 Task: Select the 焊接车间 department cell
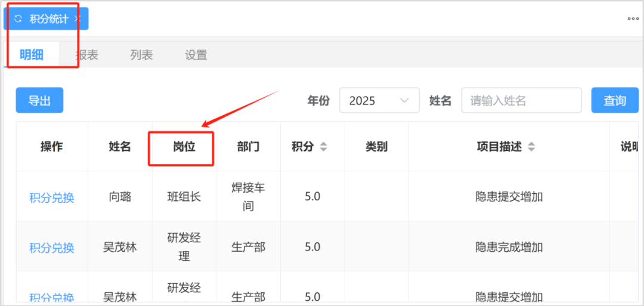point(248,197)
